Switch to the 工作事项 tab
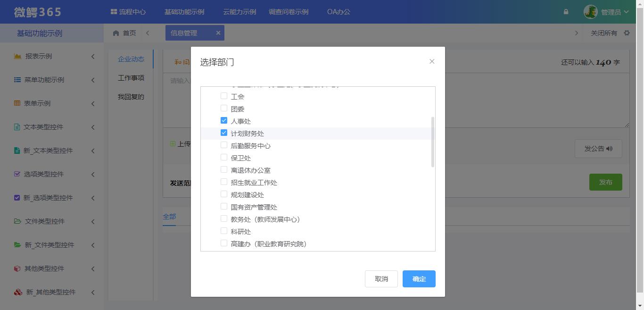This screenshot has width=644, height=310. (131, 78)
